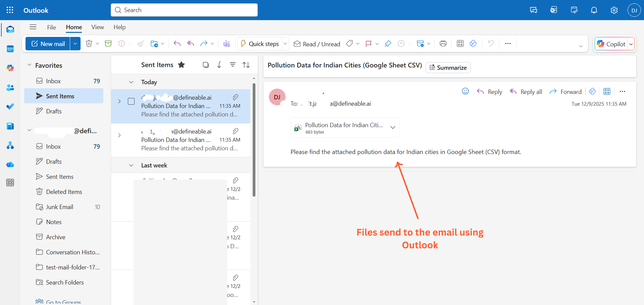Add emoji reaction to the message
Viewport: 644px width, 305px height.
point(465,91)
